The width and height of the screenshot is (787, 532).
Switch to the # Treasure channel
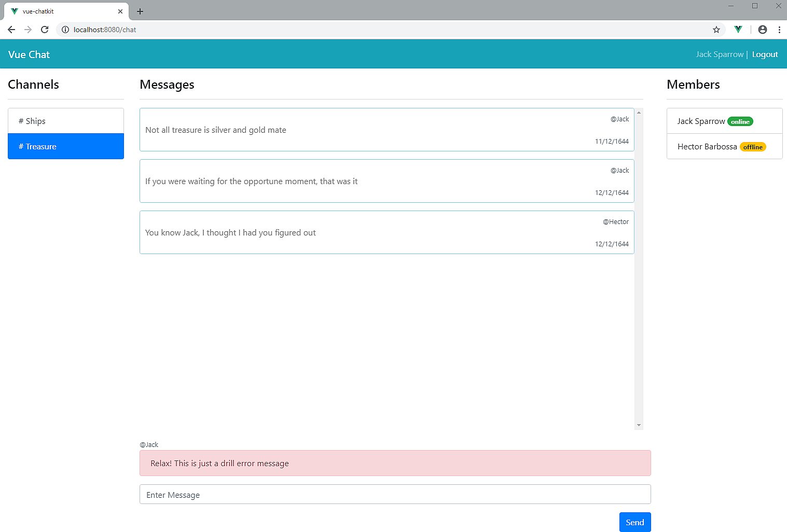tap(65, 146)
